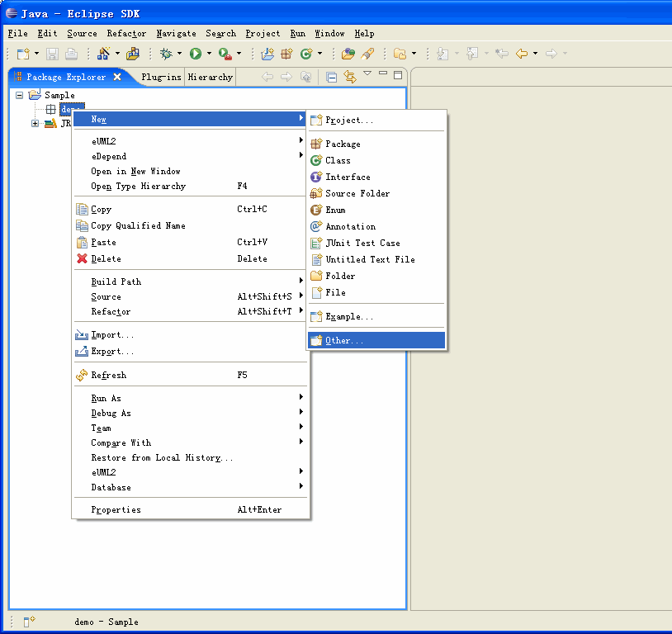The width and height of the screenshot is (672, 634).
Task: Click the Last Edit Location toolbar icon
Action: coord(502,54)
